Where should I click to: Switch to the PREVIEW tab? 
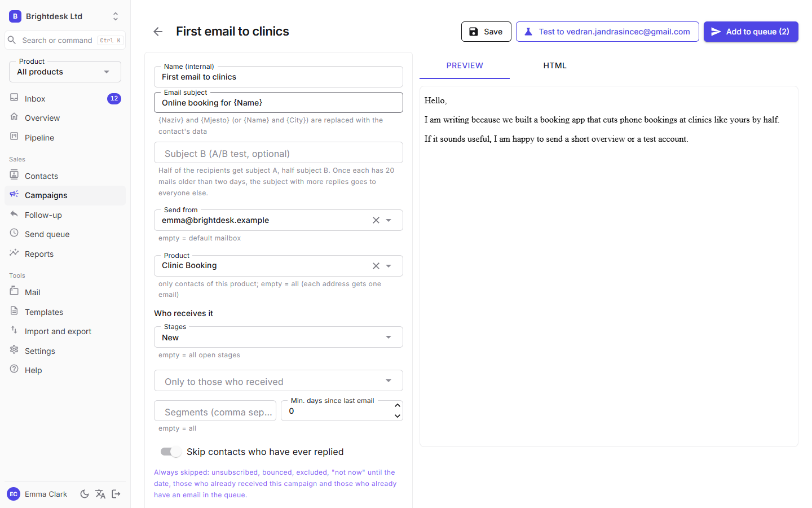click(465, 65)
